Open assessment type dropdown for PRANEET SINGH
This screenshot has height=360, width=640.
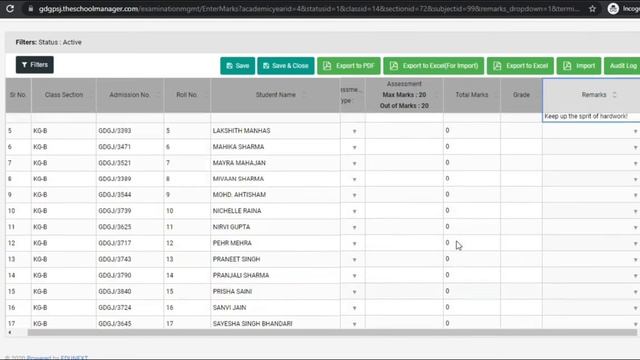click(x=354, y=260)
